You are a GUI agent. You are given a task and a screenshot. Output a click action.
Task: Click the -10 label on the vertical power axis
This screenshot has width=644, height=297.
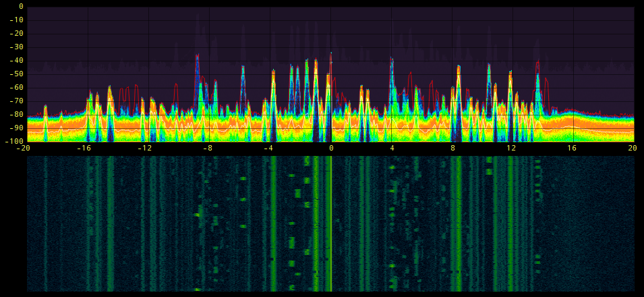tap(18, 20)
